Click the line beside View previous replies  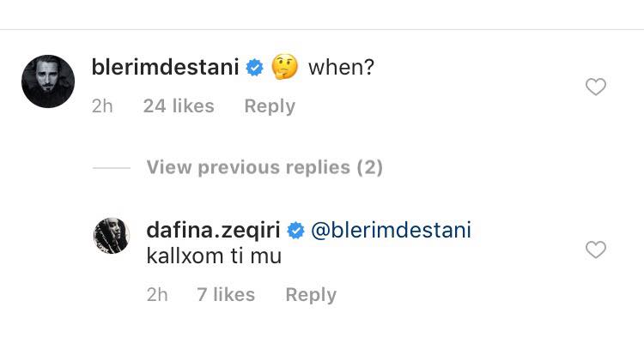click(112, 168)
